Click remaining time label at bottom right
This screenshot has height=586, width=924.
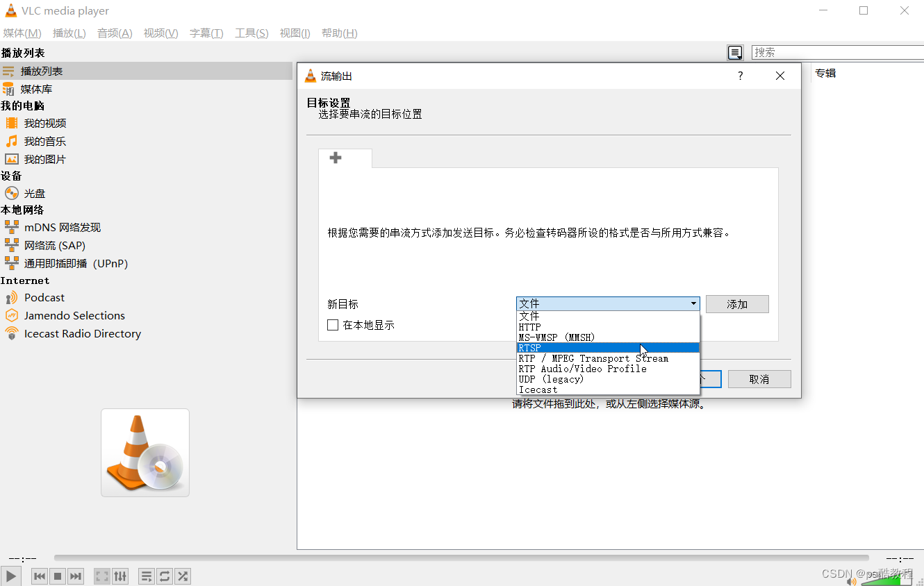(900, 558)
